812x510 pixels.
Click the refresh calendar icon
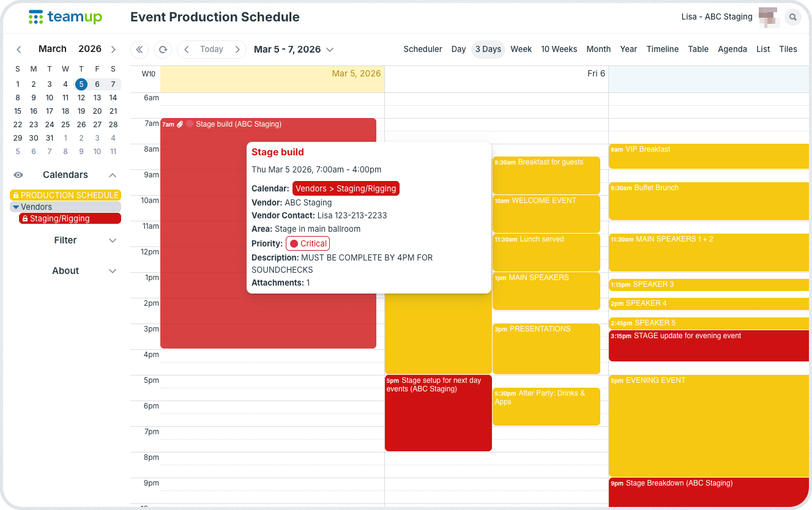tap(163, 50)
